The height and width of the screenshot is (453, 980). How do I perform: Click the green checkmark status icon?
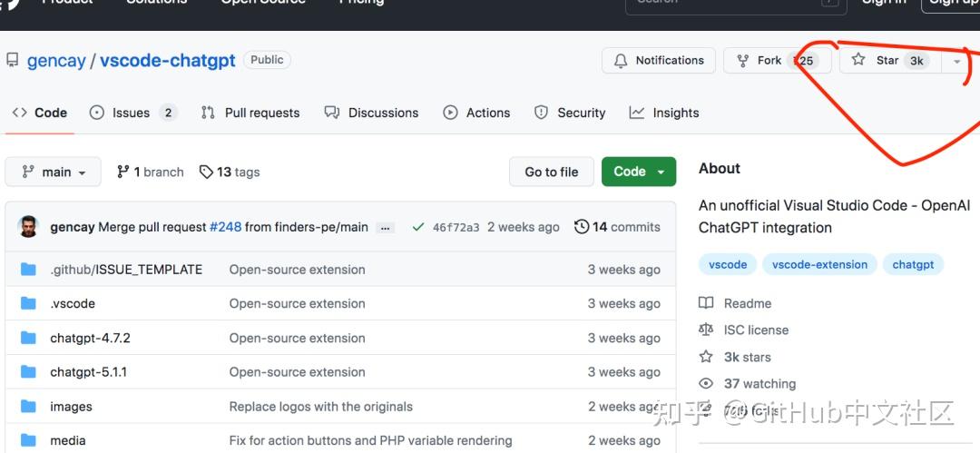pyautogui.click(x=418, y=227)
